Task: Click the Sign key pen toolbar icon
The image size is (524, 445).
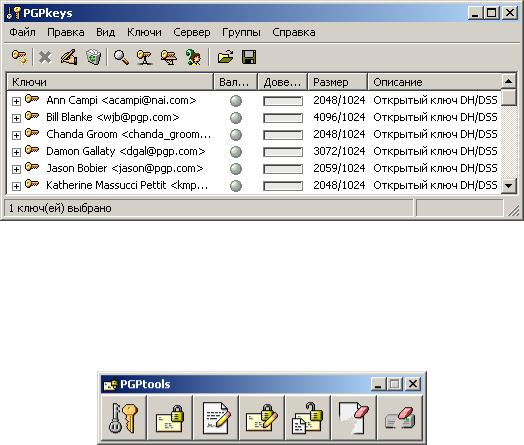Action: pos(69,57)
